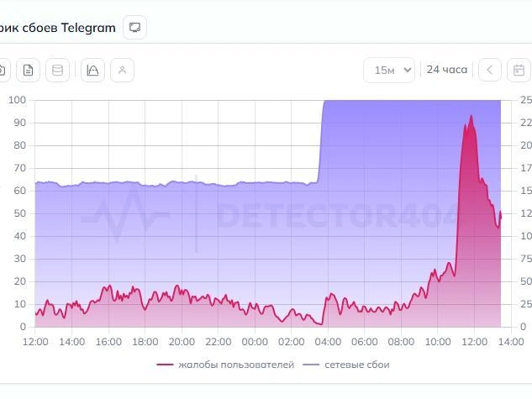Click the database stack icon
Screen dimensions: 532x399
[x=57, y=71]
